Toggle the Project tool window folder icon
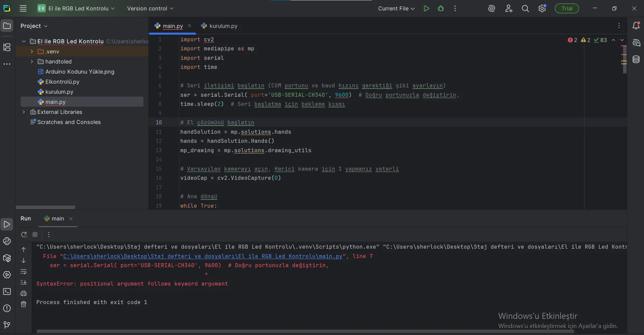The width and height of the screenshot is (644, 335). pyautogui.click(x=7, y=26)
